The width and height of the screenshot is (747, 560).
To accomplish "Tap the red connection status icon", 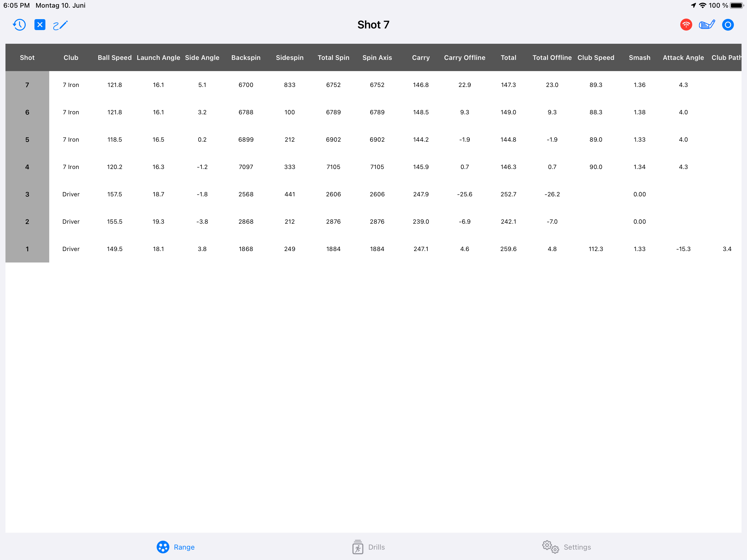I will tap(686, 25).
